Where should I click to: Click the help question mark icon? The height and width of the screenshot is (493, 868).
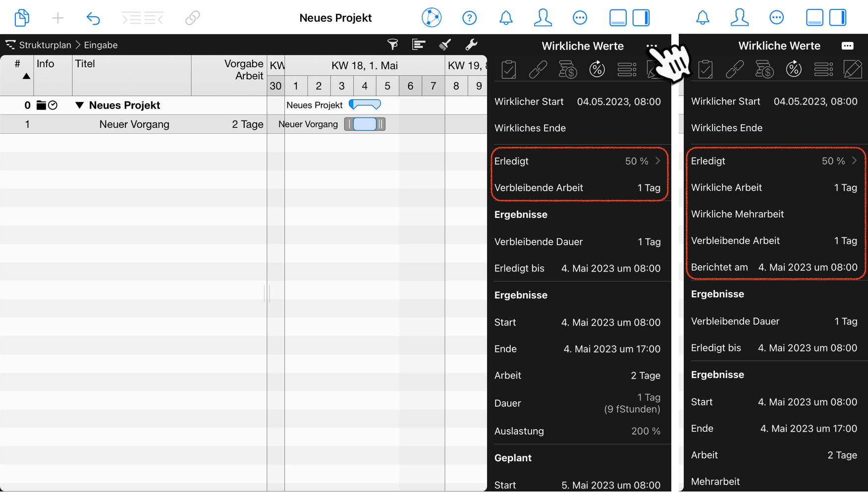[x=469, y=17]
